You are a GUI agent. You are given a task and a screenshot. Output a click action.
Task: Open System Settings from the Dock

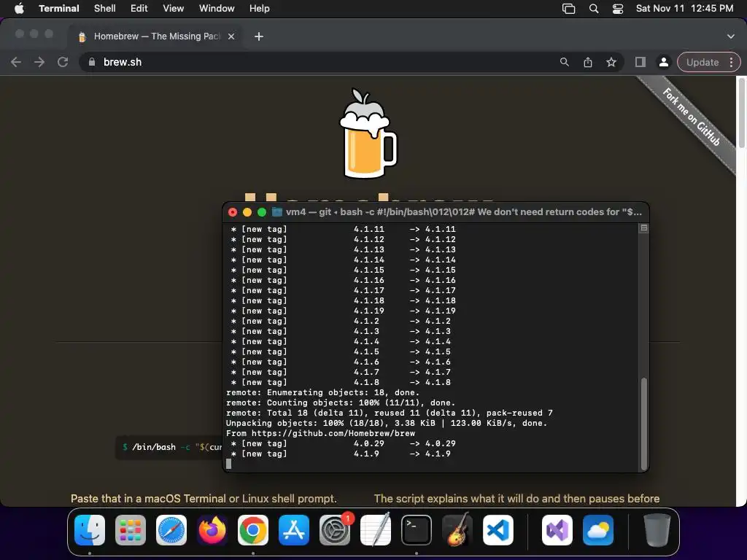pos(335,530)
